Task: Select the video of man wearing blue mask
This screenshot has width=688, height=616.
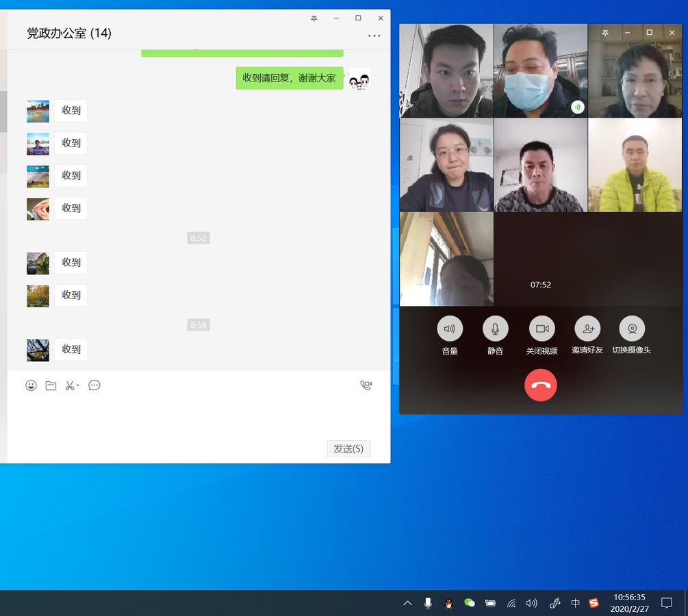Action: (x=541, y=70)
